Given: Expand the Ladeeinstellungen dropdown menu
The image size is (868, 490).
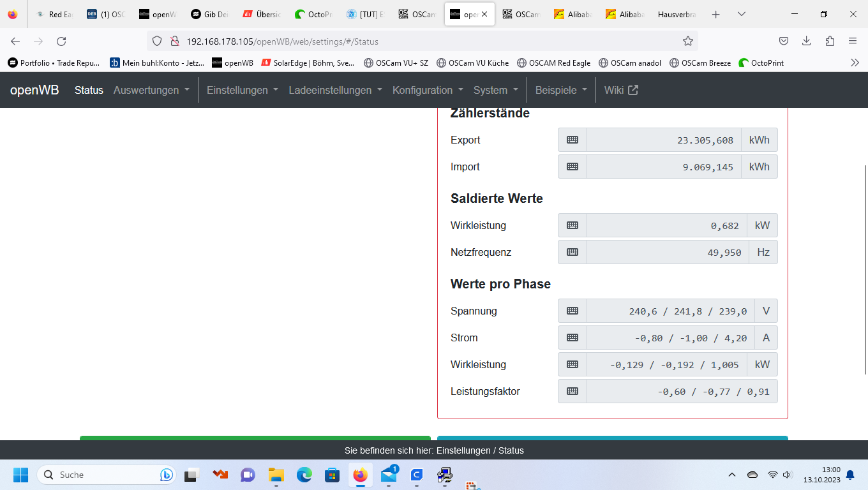Looking at the screenshot, I should (336, 90).
